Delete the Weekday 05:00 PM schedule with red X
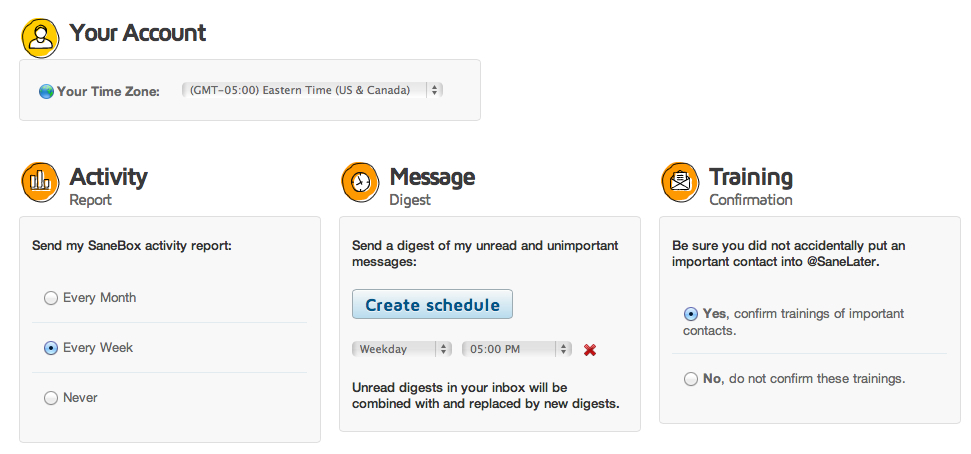Viewport: 971px width, 454px height. click(x=590, y=350)
